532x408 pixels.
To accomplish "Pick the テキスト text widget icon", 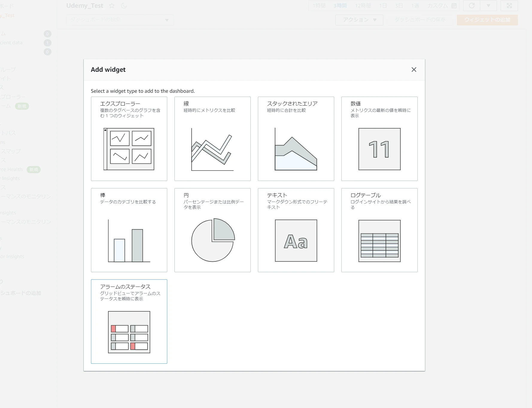I will point(296,240).
